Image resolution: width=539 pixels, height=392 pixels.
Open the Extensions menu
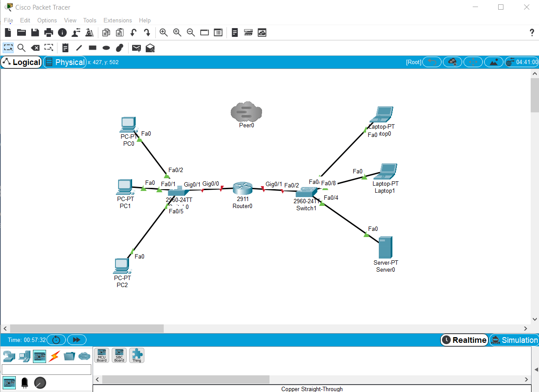118,20
